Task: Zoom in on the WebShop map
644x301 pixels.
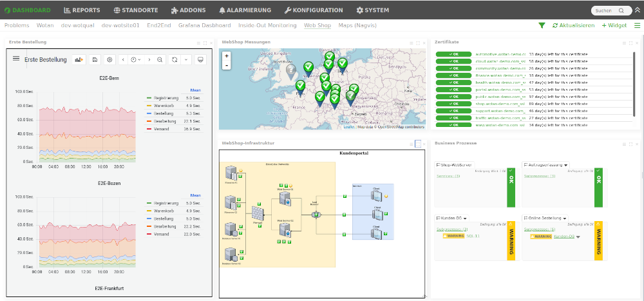Action: (x=227, y=56)
